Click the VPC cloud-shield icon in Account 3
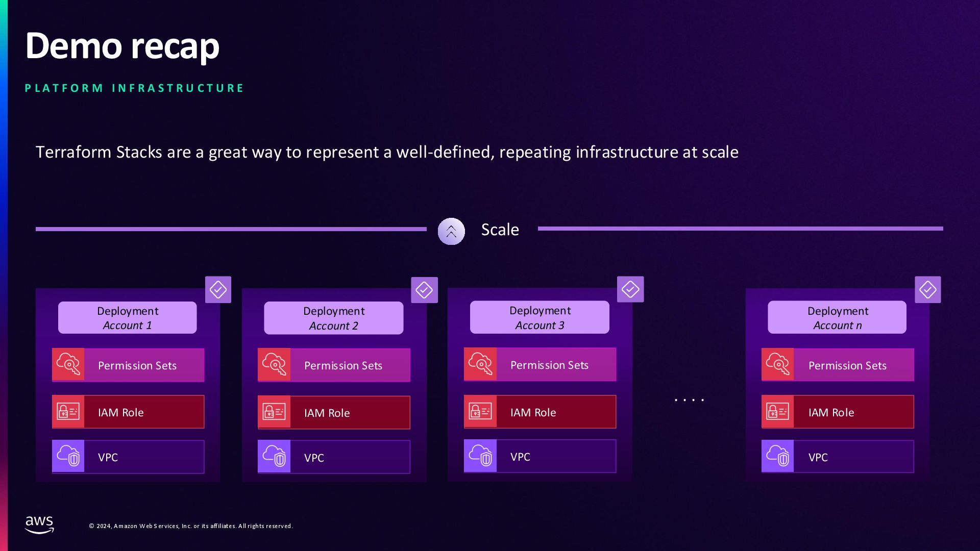980x551 pixels. pos(480,456)
